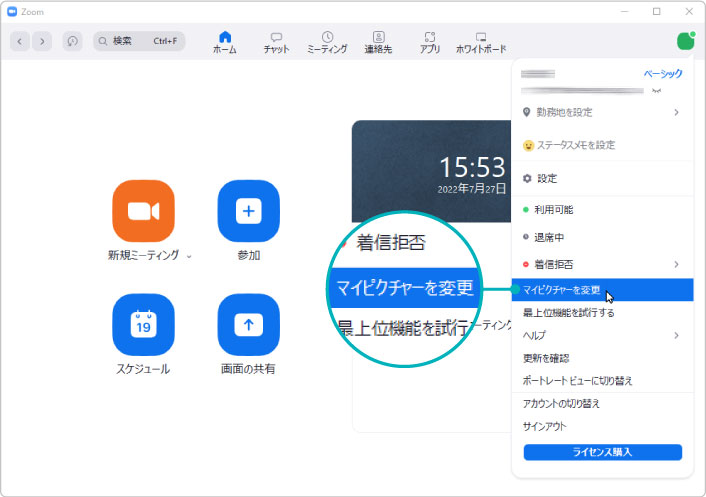Click the blue Join (参加) plus icon
Image resolution: width=706 pixels, height=497 pixels.
[x=249, y=211]
